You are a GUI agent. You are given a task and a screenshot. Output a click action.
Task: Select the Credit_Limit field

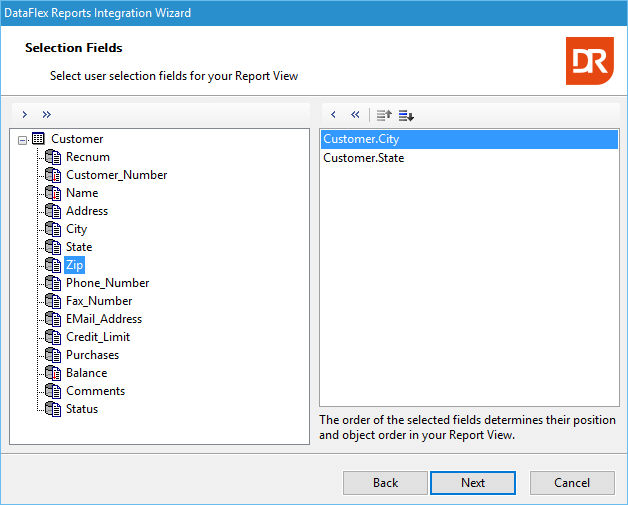click(x=98, y=337)
